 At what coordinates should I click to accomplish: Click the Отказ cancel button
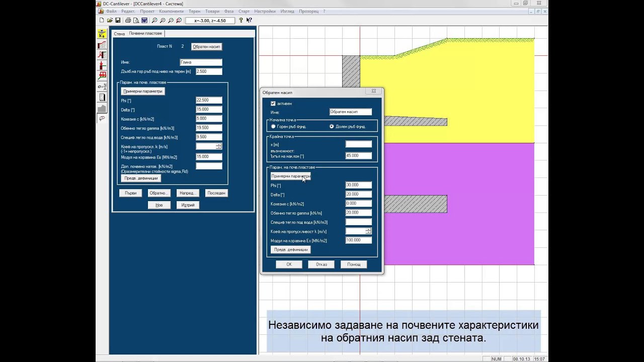(x=321, y=264)
